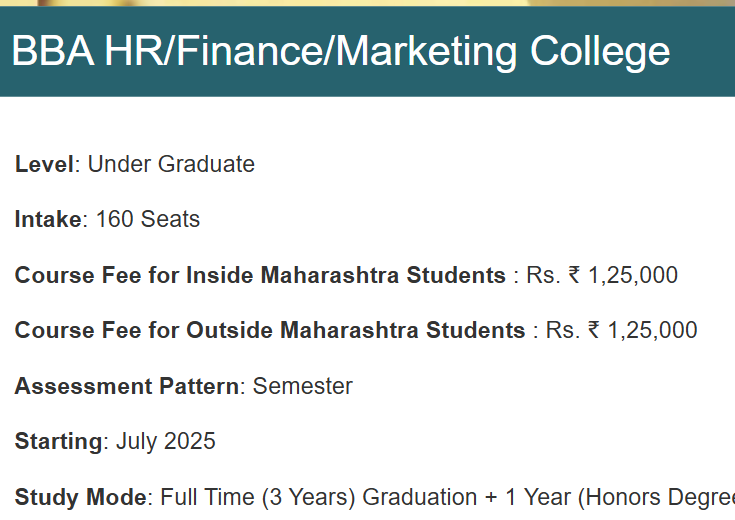Click "Course Fee for Inside Maharashtra Students" label

point(260,275)
